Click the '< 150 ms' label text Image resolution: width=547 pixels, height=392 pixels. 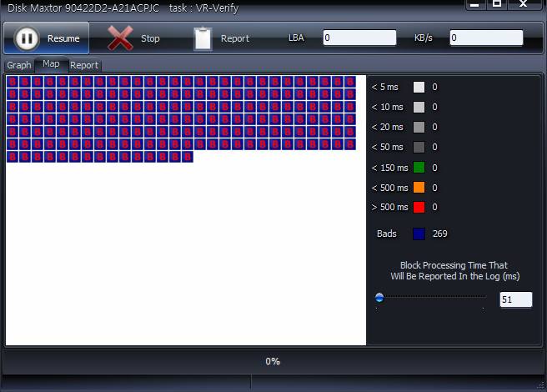(389, 168)
